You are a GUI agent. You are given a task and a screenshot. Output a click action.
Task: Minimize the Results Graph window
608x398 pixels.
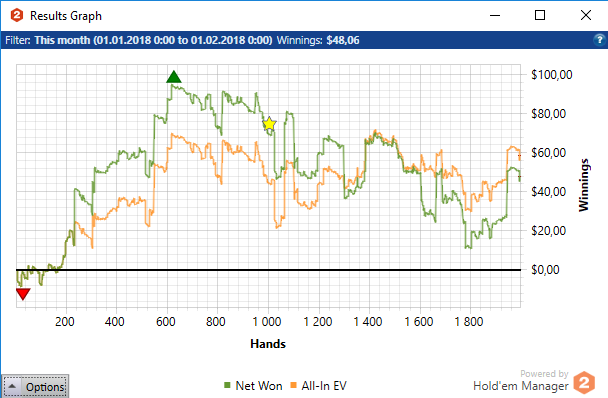pos(495,16)
